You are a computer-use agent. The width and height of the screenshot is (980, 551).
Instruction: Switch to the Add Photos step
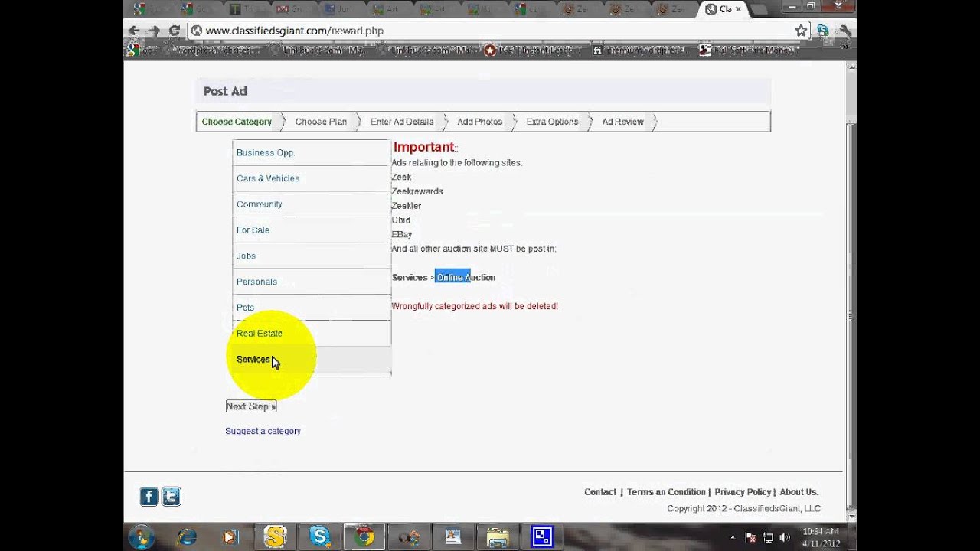point(479,121)
